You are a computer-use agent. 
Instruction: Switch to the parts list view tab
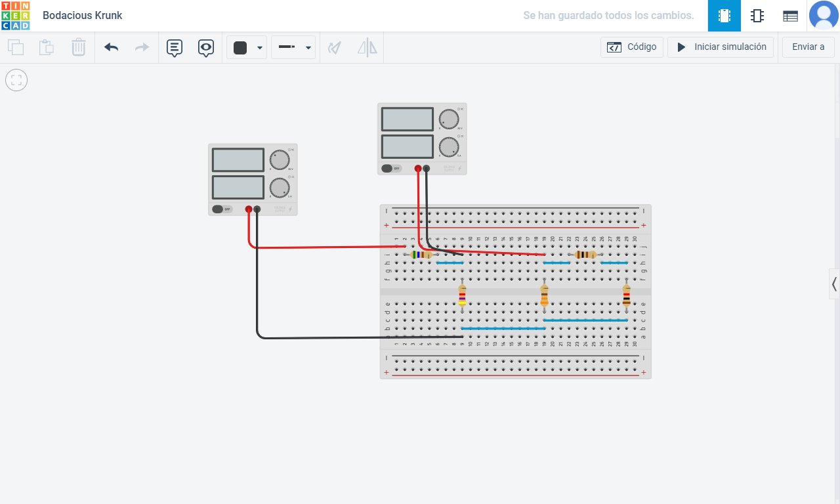[790, 15]
